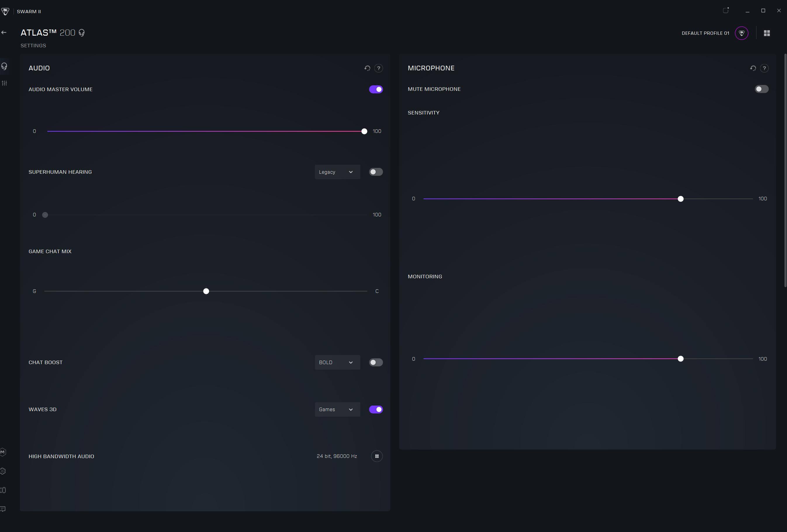Expand the Superhuman Hearing Legacy dropdown
This screenshot has width=787, height=532.
pyautogui.click(x=337, y=172)
